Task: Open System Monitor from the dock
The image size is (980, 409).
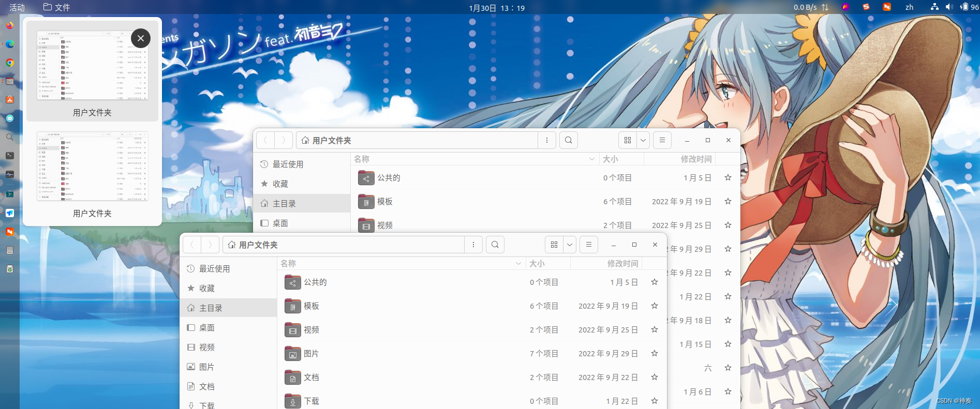Action: (x=10, y=174)
